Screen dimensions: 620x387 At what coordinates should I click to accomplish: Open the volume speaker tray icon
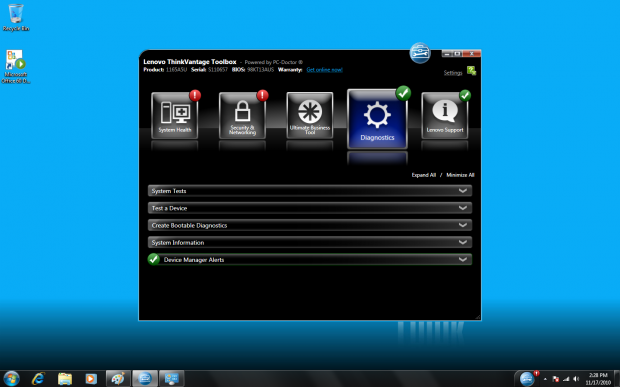(576, 379)
